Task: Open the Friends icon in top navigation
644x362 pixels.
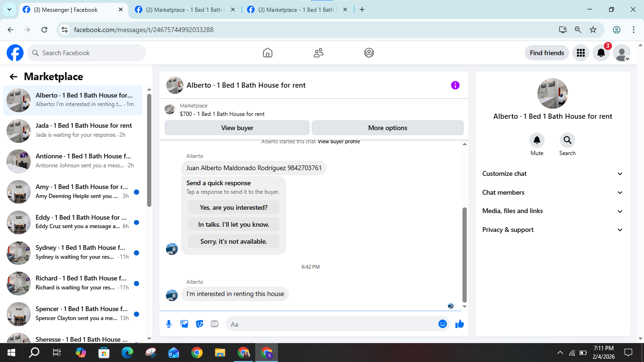Action: (x=319, y=53)
